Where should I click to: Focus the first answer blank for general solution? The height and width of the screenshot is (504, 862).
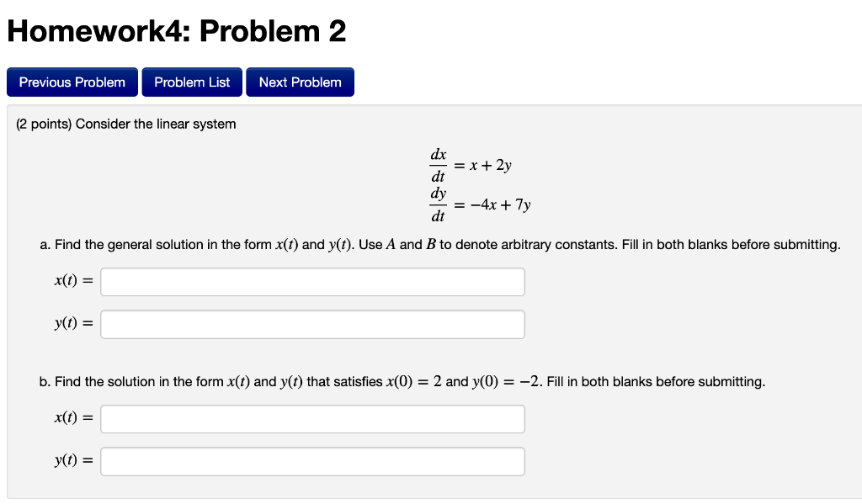click(312, 281)
